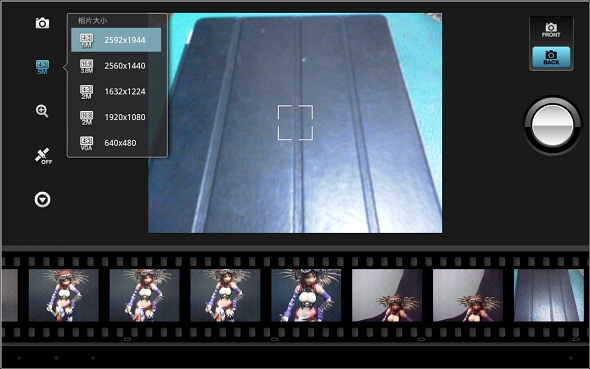Choose the 1632x1224 resolution option
The image size is (590, 369).
click(116, 91)
